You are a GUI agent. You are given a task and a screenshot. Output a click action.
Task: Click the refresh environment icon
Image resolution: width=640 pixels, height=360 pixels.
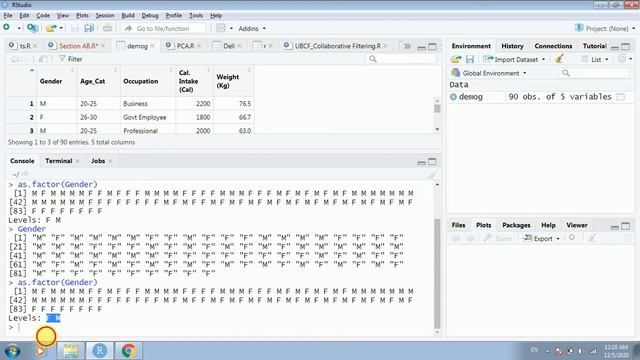[622, 59]
